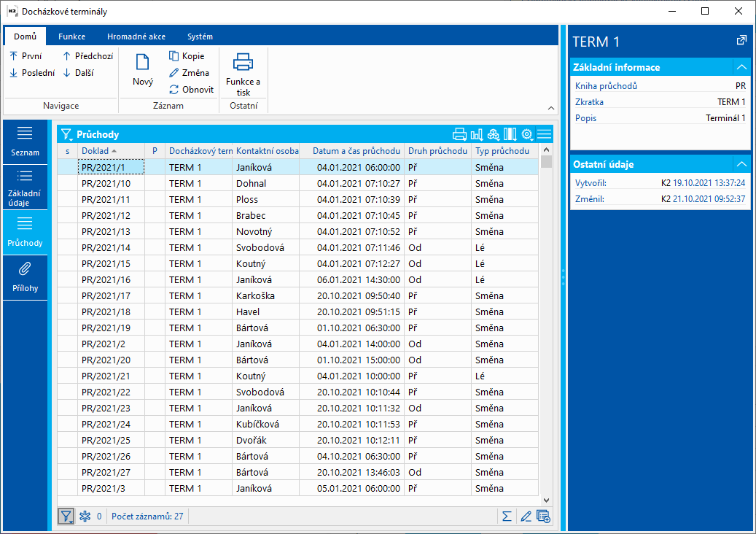Screen dimensions: 756x534
Task: Collapse the Ostatní údaje section
Action: tap(741, 164)
